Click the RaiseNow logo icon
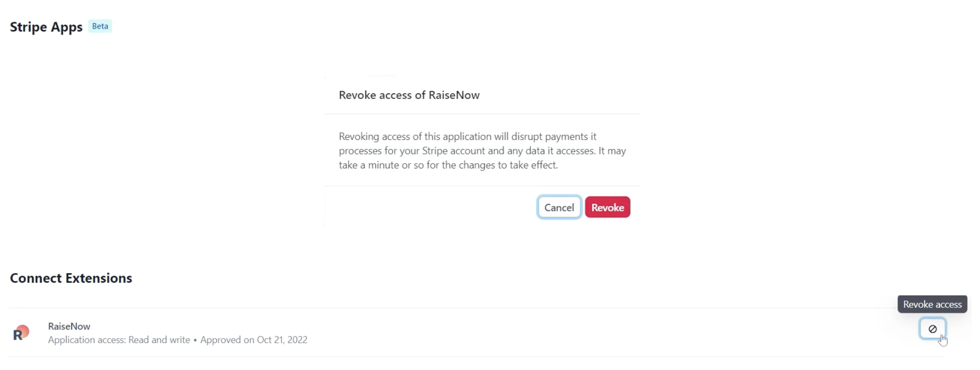This screenshot has height=370, width=980. pyautogui.click(x=21, y=333)
